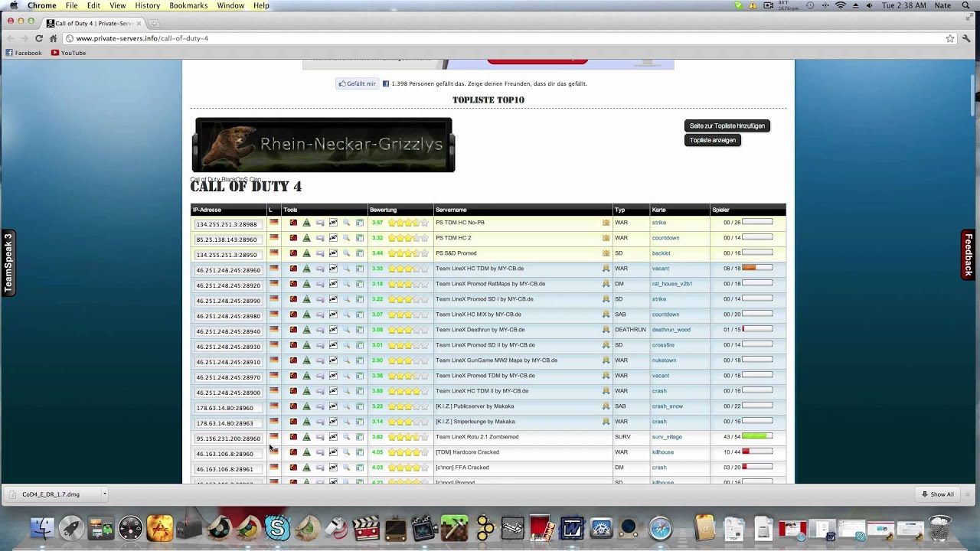The image size is (980, 551).
Task: Open the 'nuketown' map link
Action: [x=664, y=360]
